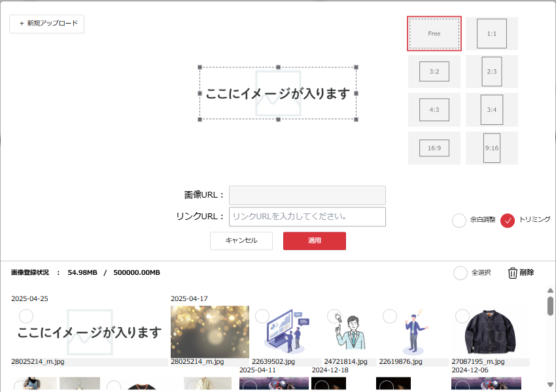The width and height of the screenshot is (556, 392).
Task: Tick the checkbox on the 27087195_m.jpg jacket image
Action: (x=462, y=317)
